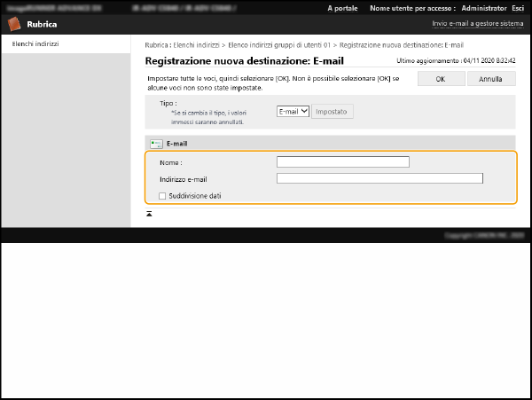Click the Rubrica address book icon
The image size is (532, 400).
(15, 24)
